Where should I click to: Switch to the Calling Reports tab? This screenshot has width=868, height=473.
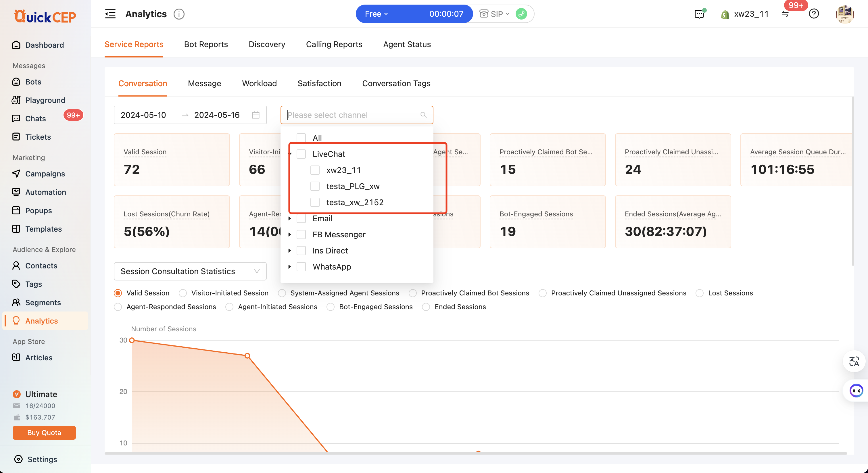pos(334,44)
